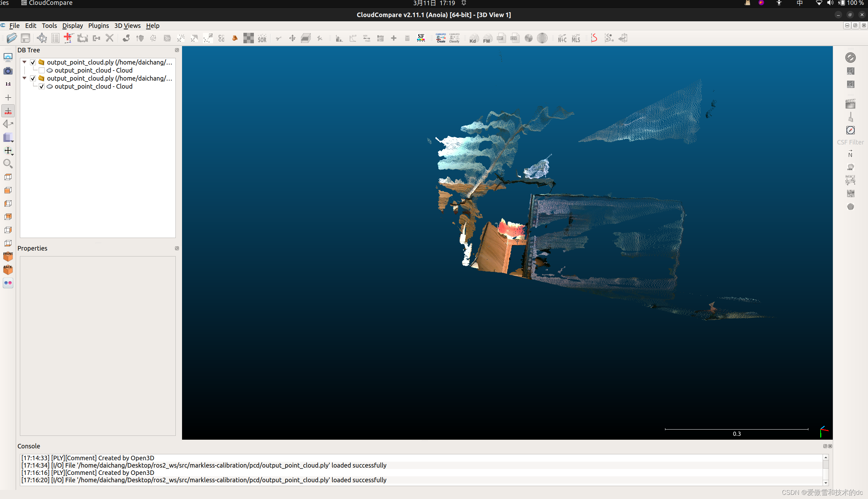868x499 pixels.
Task: Collapse the first output_point_cloud.ply tree node
Action: pyautogui.click(x=24, y=62)
